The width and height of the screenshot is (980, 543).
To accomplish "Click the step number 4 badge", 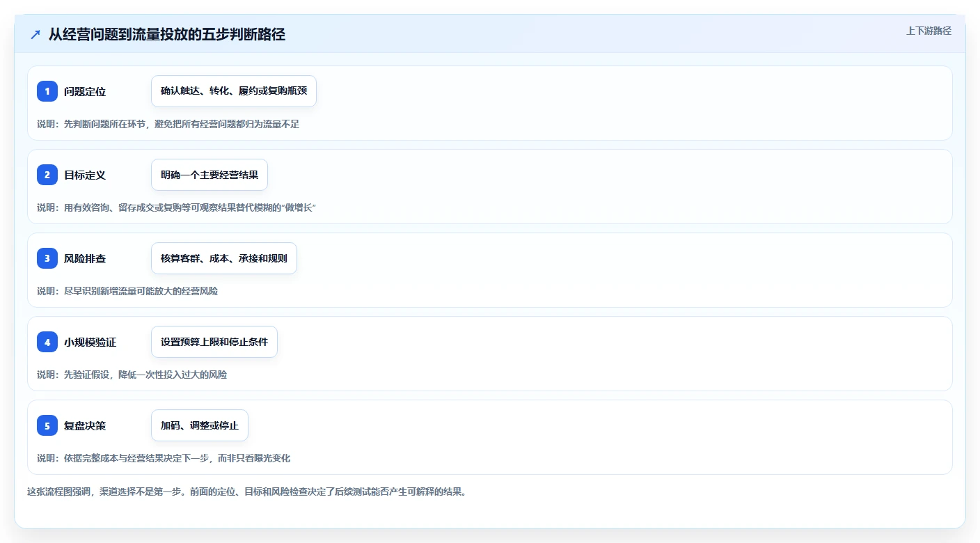I will [x=47, y=342].
